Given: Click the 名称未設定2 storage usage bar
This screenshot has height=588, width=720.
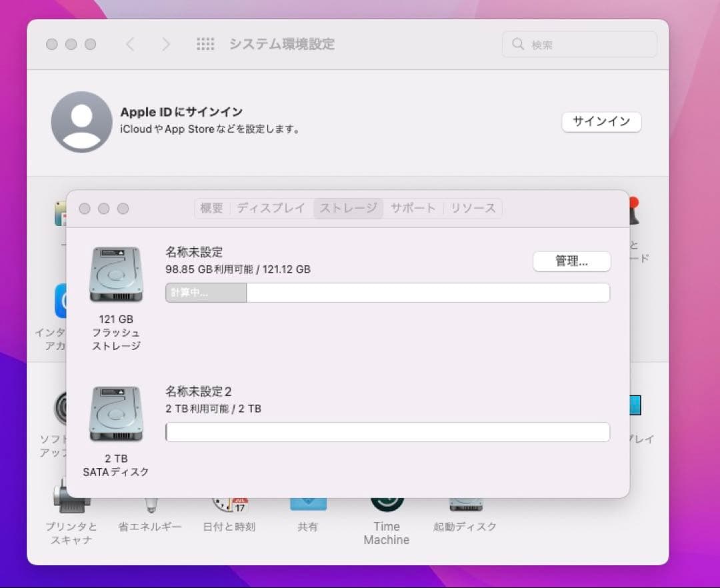Looking at the screenshot, I should [x=387, y=432].
